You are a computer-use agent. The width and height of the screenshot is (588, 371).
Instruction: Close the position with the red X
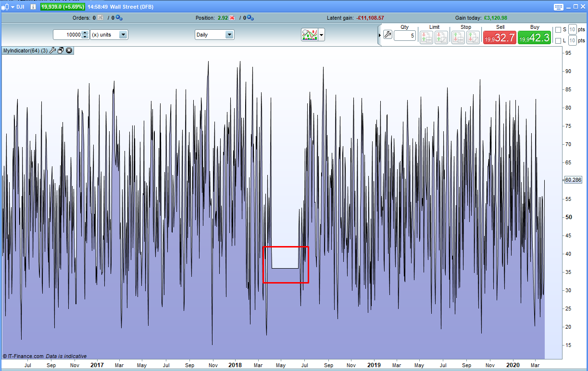pos(232,18)
